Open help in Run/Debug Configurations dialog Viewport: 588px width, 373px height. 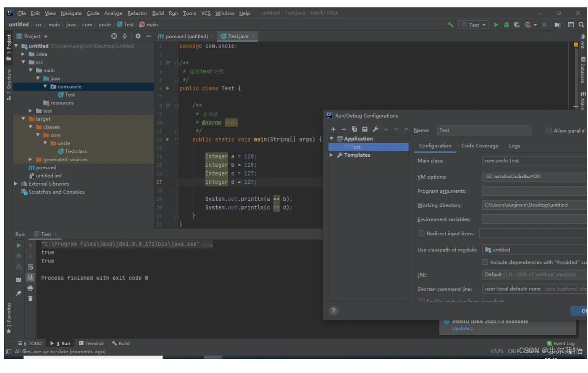(x=333, y=311)
